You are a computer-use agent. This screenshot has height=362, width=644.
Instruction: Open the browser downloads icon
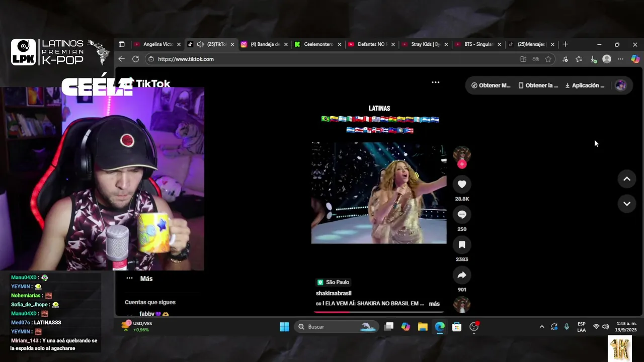(593, 59)
